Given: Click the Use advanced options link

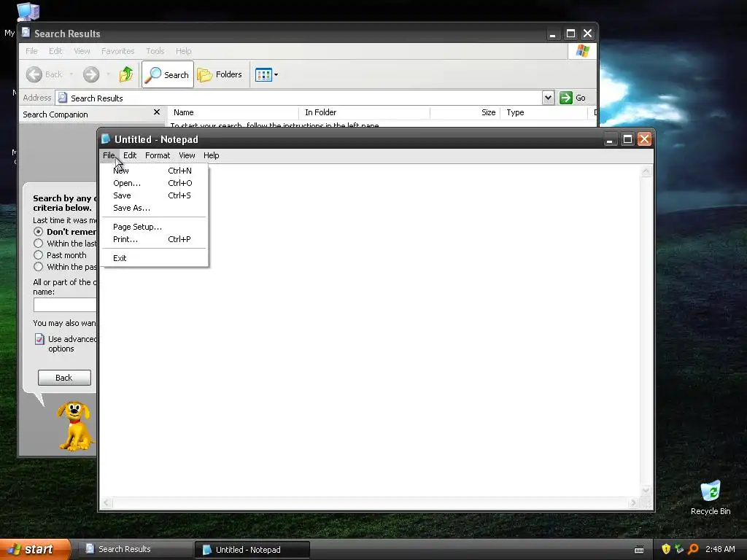Looking at the screenshot, I should click(x=65, y=344).
